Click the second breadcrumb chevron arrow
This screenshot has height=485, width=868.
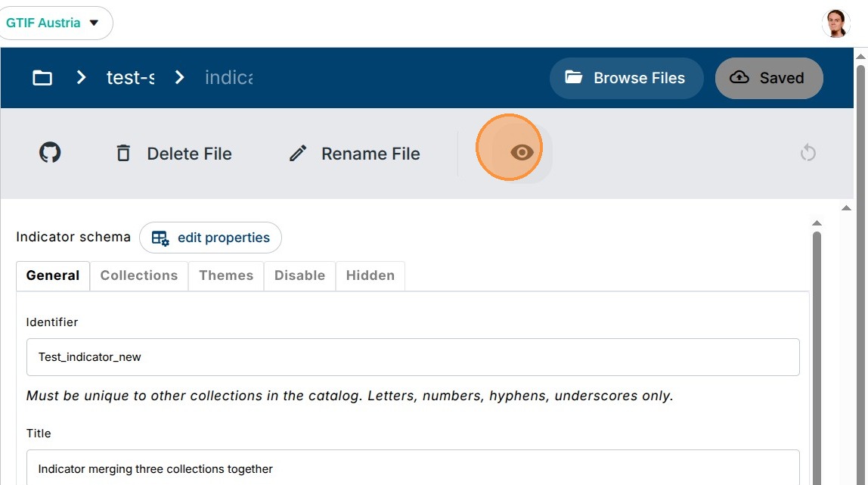pos(179,78)
